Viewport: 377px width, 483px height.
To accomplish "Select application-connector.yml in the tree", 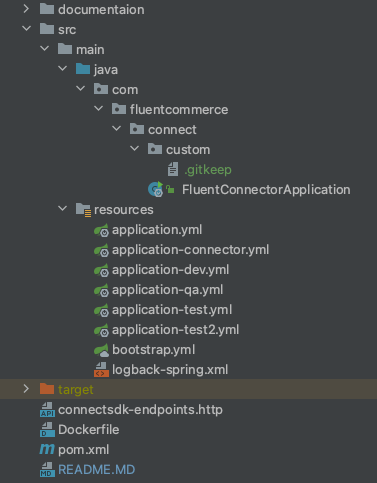I will [190, 250].
